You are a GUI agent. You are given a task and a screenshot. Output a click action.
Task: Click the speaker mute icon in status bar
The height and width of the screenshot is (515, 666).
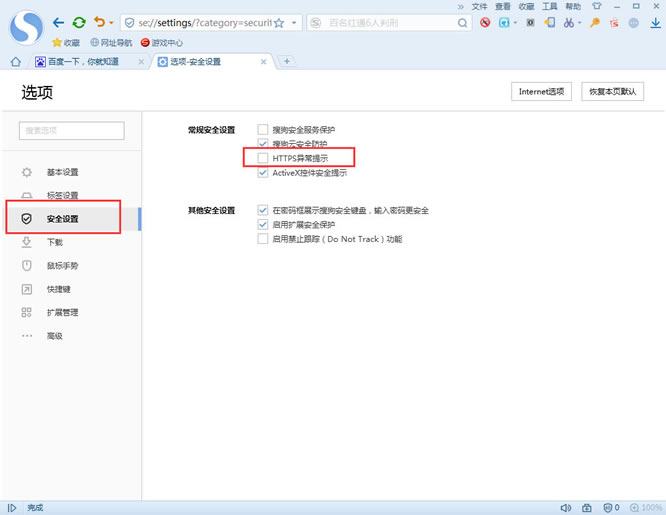click(x=565, y=508)
